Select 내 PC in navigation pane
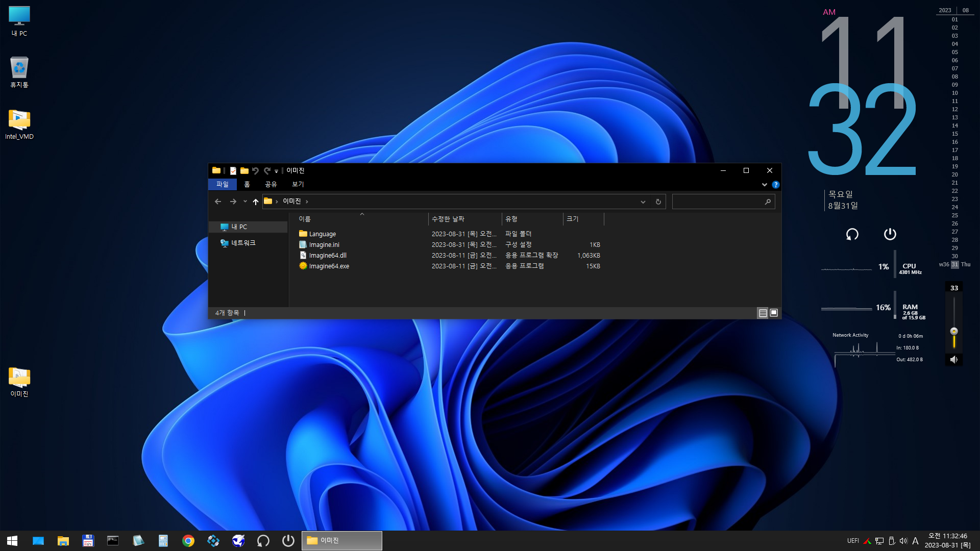This screenshot has height=551, width=980. [249, 227]
